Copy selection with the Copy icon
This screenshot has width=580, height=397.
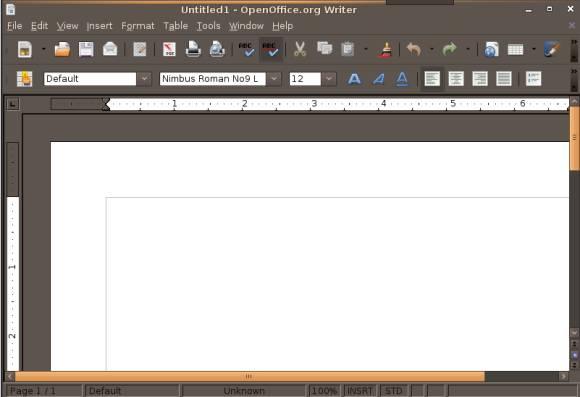tap(324, 49)
